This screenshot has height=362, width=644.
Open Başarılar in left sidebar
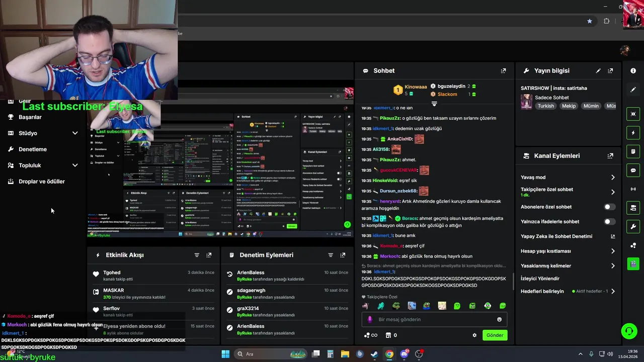click(30, 117)
